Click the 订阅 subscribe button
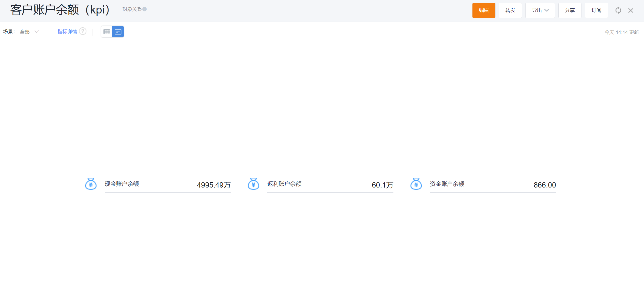Screen dimensions: 644x293 click(596, 10)
